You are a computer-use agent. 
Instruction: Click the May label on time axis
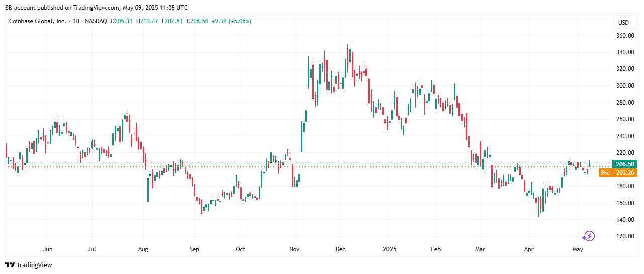click(x=578, y=249)
